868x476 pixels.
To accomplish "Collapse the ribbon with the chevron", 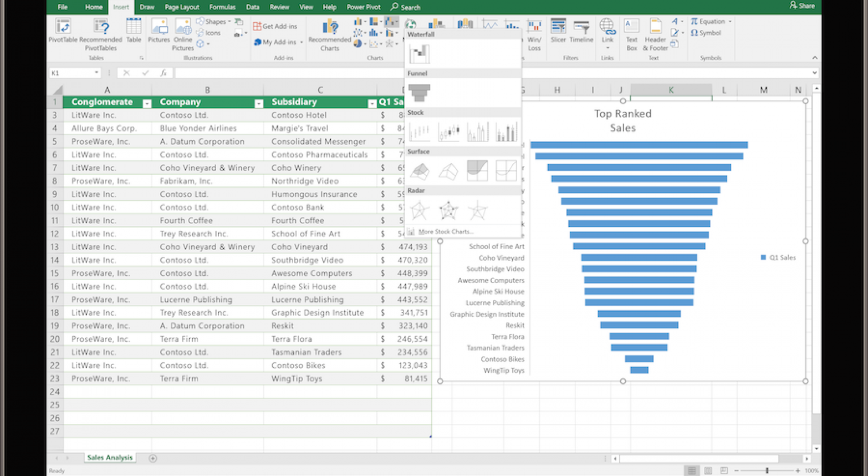I will 815,58.
